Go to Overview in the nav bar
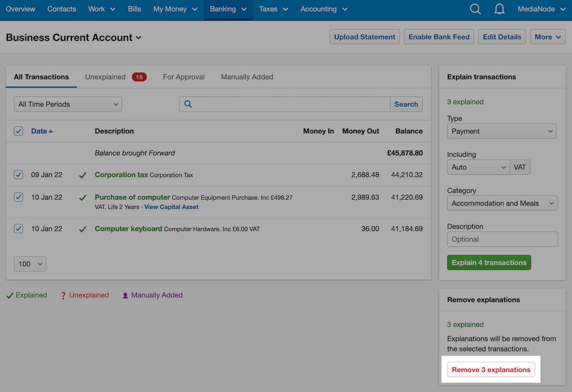The image size is (572, 392). click(x=20, y=9)
